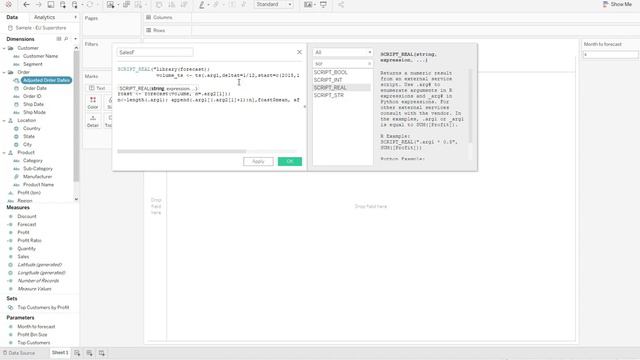Image resolution: width=640 pixels, height=360 pixels.
Task: Click the view data grid icon beside Dimensions
Action: (59, 39)
